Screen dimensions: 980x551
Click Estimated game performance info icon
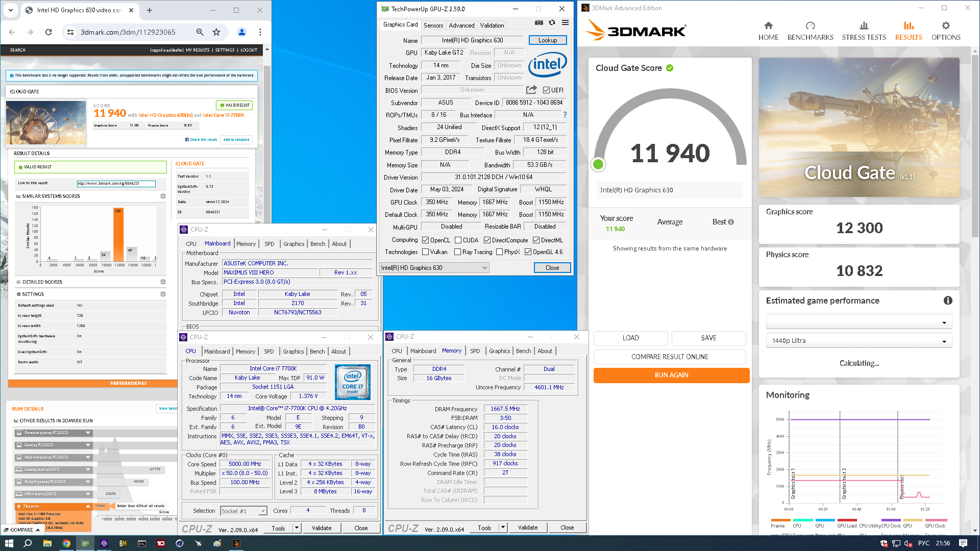pos(948,300)
